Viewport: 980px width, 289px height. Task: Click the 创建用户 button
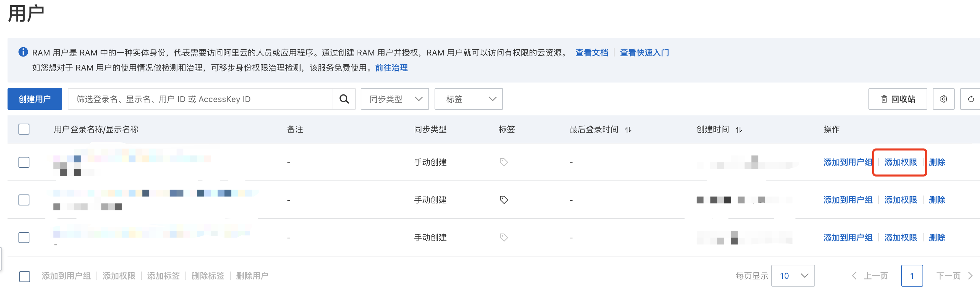pos(35,99)
